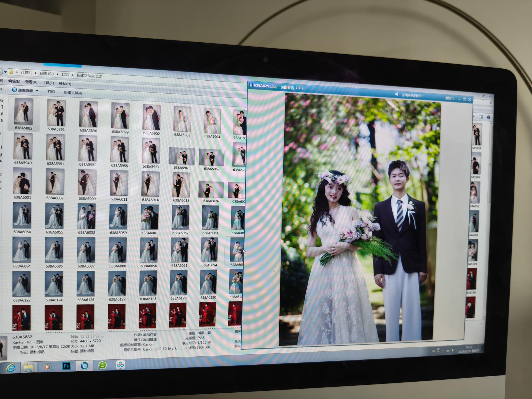Click the 新建文件夹 toolbar button
Image resolution: width=532 pixels, height=399 pixels.
pos(73,93)
